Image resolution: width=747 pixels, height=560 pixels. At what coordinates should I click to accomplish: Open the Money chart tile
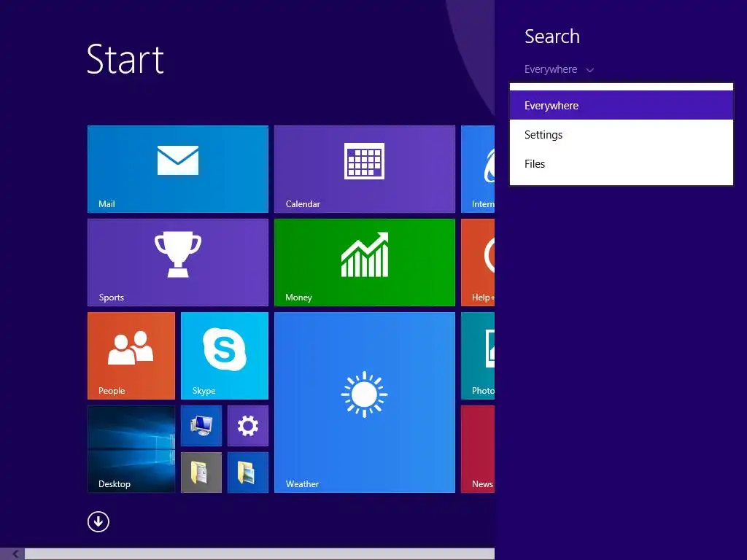(x=365, y=262)
